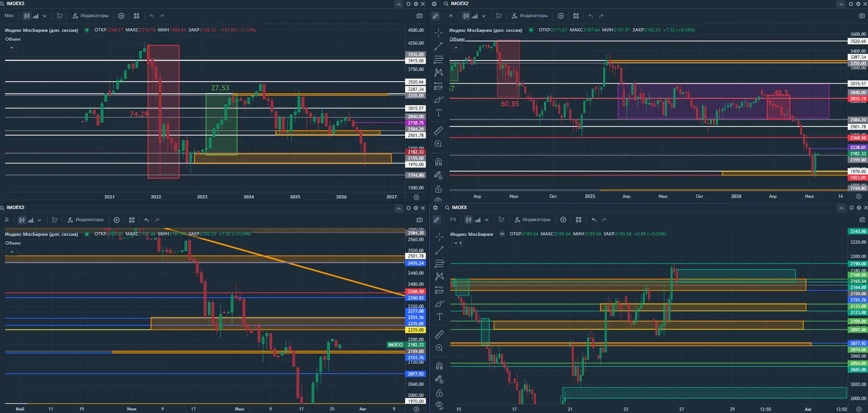Open axis settings on top-right chart corner
The width and height of the screenshot is (868, 413).
coord(859,196)
